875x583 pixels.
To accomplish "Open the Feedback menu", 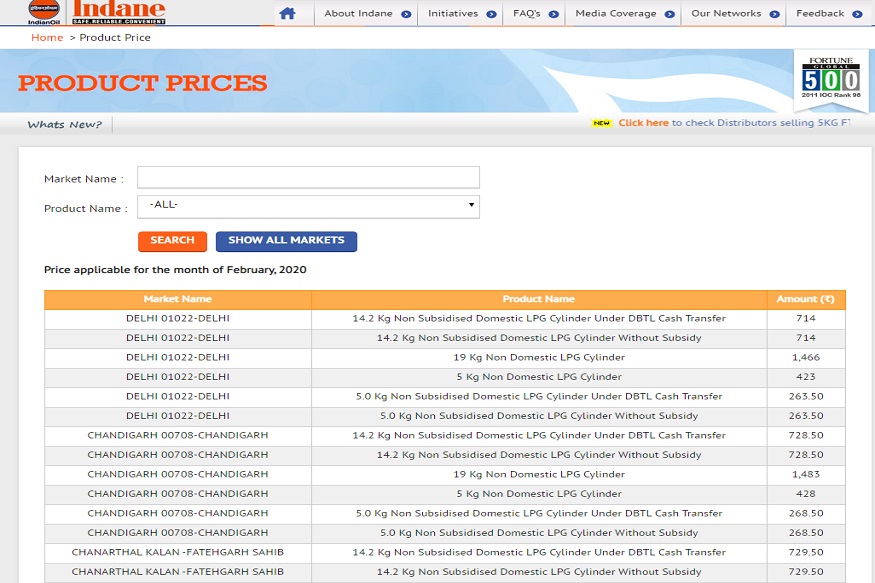I will 820,13.
